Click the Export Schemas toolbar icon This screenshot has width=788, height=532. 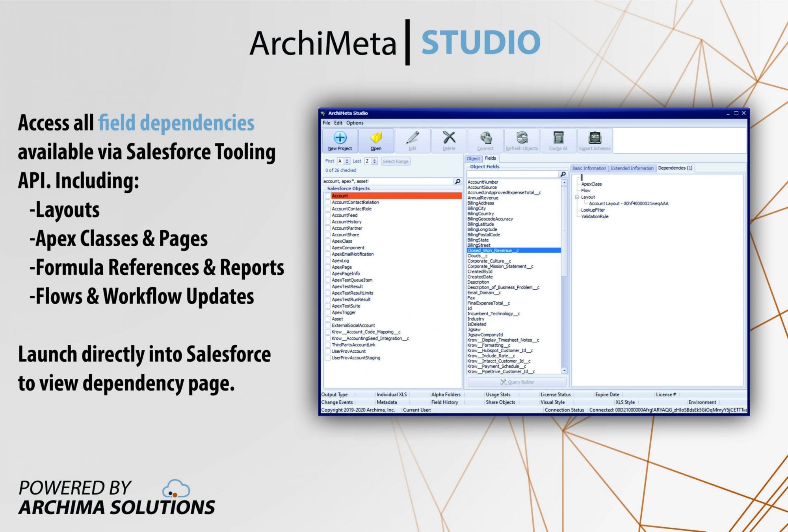point(595,138)
